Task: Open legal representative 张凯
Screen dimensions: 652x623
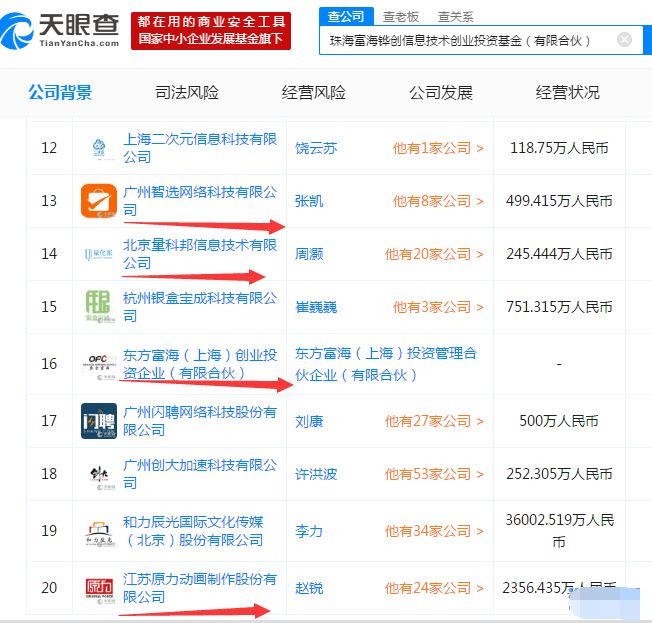Action: pyautogui.click(x=309, y=201)
